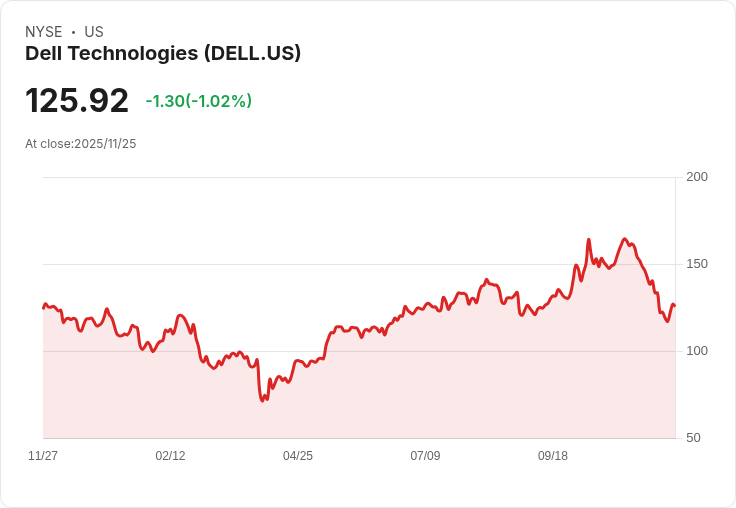Click the rightmost end of the price line
The width and height of the screenshot is (736, 508).
coord(675,306)
